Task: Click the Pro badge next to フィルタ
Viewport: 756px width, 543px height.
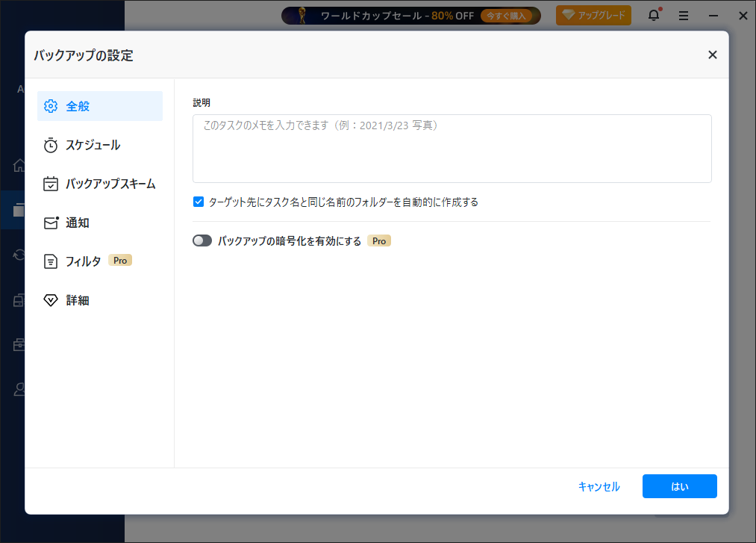Action: pyautogui.click(x=120, y=261)
